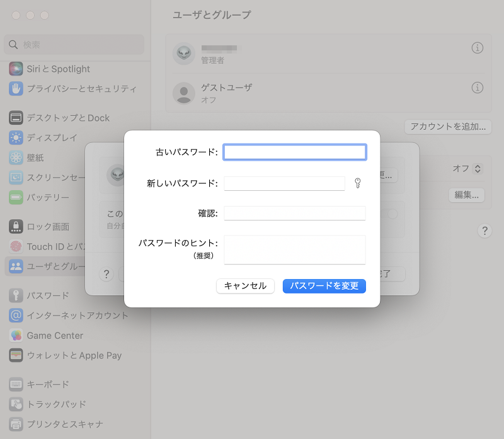Select キーボード label in sidebar
The image size is (504, 439).
pyautogui.click(x=48, y=384)
